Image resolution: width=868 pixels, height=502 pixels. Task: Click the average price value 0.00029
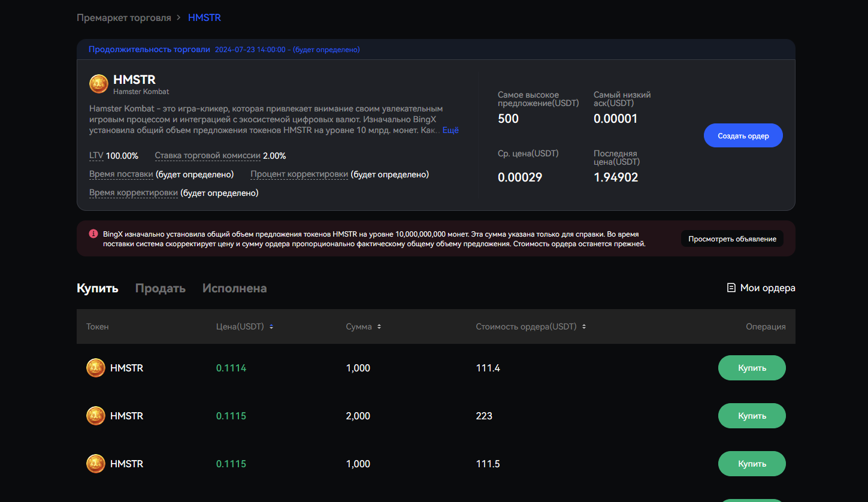pyautogui.click(x=520, y=177)
